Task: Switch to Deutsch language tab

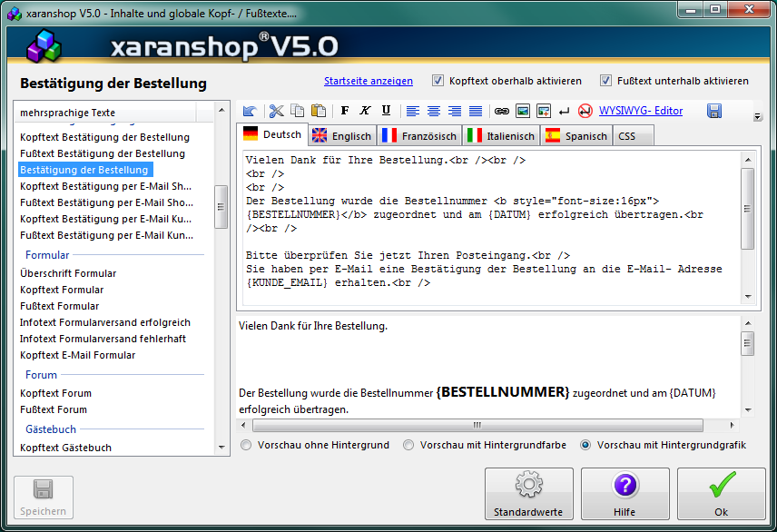Action: [272, 134]
